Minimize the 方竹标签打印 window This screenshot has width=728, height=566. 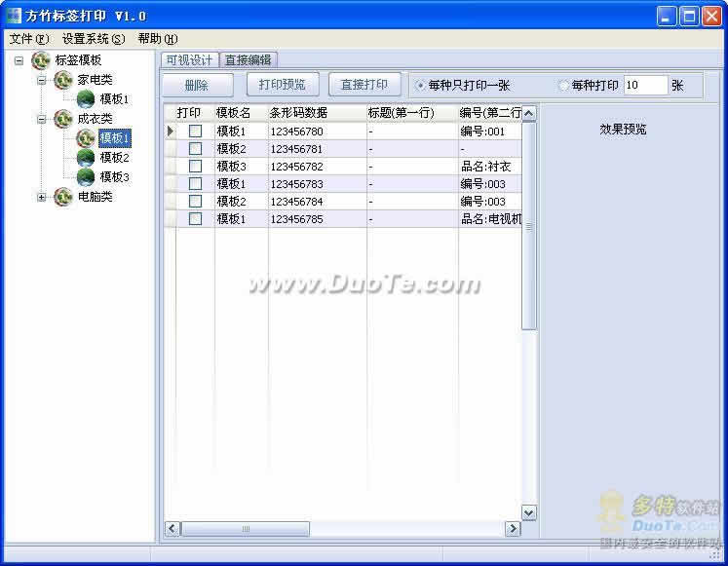click(x=667, y=17)
